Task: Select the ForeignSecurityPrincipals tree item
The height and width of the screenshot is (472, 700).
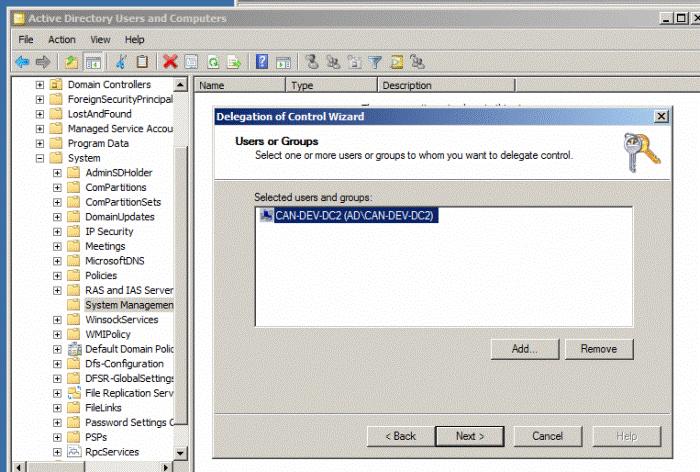Action: (120, 99)
